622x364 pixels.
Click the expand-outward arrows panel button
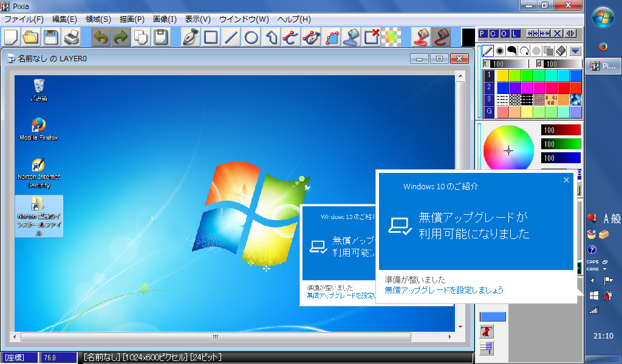click(532, 33)
